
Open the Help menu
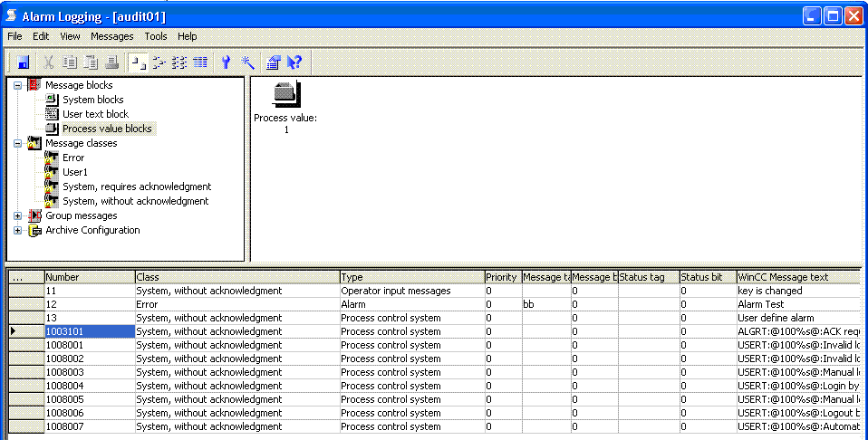pyautogui.click(x=188, y=36)
